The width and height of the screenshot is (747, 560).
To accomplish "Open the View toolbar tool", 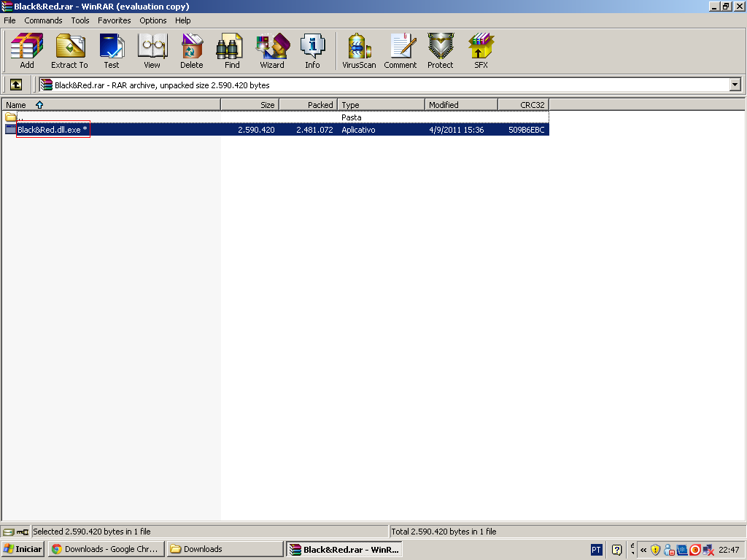I will [152, 50].
